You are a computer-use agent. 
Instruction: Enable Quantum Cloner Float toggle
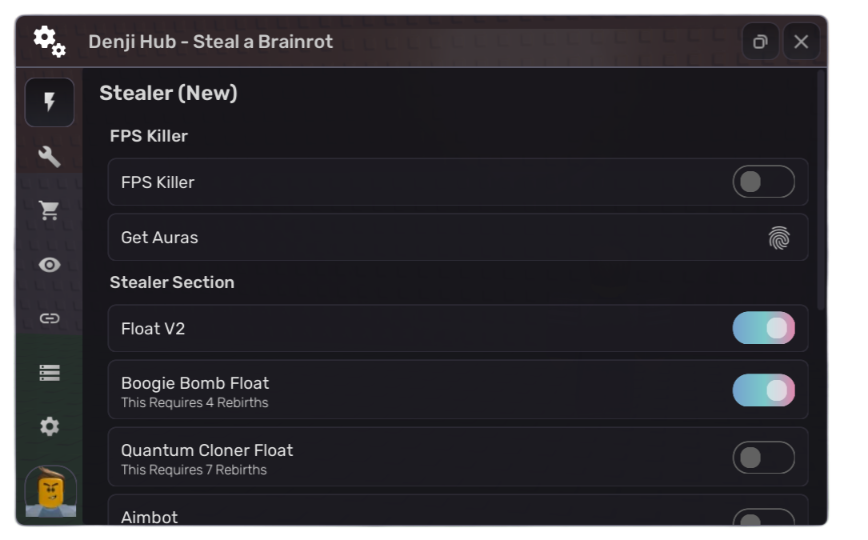click(763, 457)
